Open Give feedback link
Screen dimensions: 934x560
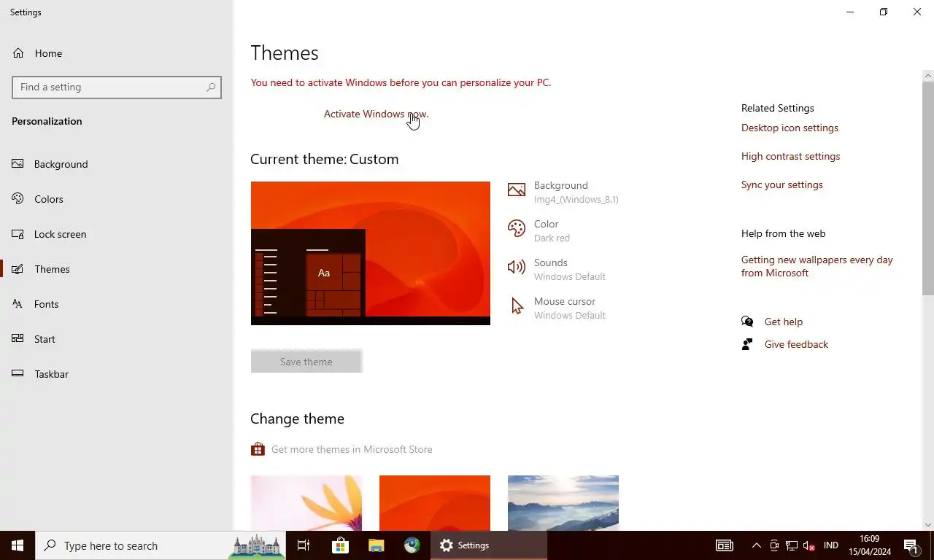pyautogui.click(x=796, y=344)
